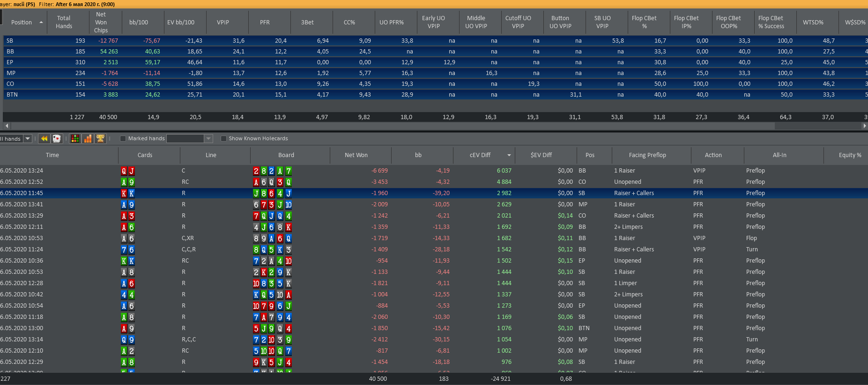Screen dimensions: 868x385
Task: Click the Facing Preflop column header
Action: point(647,155)
